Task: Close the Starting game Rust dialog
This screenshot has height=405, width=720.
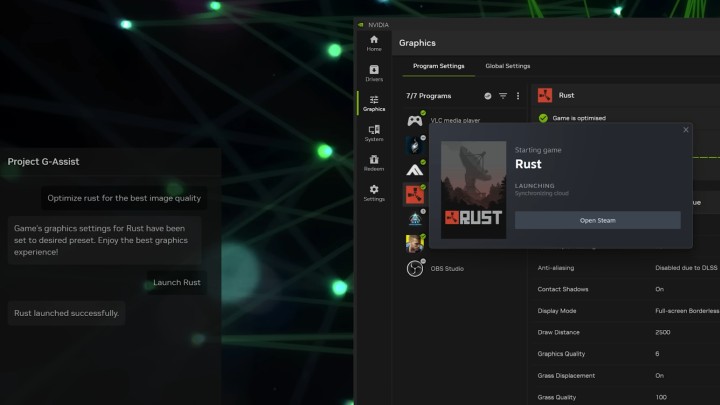Action: point(685,130)
